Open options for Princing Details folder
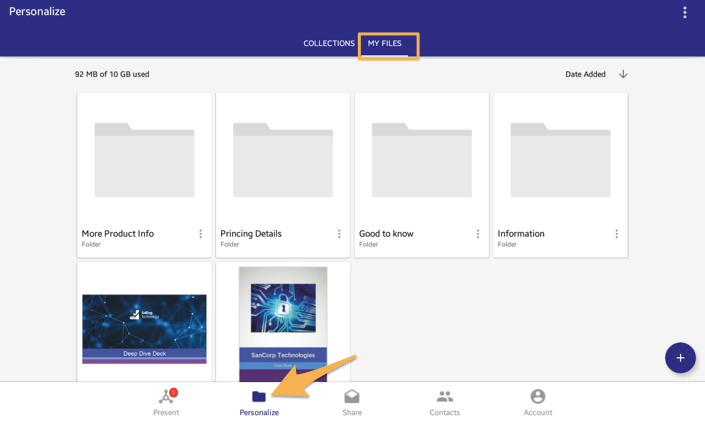This screenshot has width=705, height=422. (339, 234)
